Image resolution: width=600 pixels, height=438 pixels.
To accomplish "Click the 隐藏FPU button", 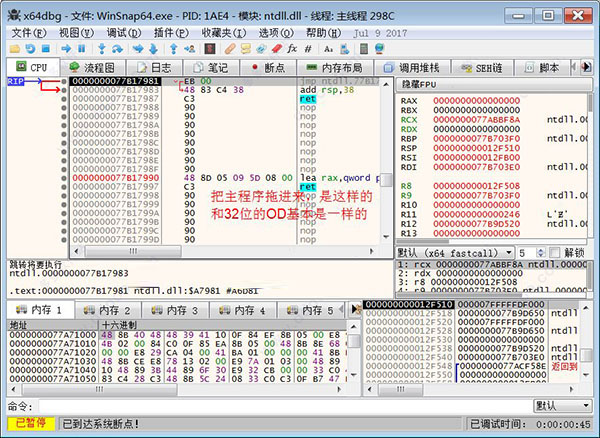I will pos(494,85).
